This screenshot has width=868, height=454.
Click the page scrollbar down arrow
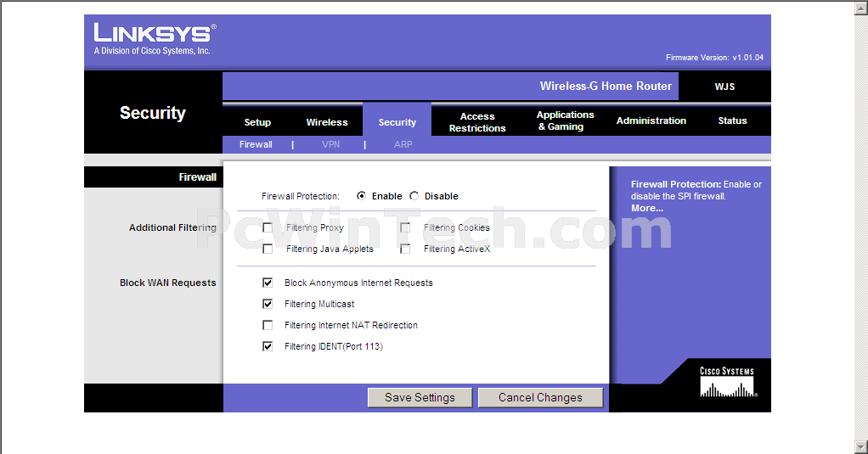point(861,446)
